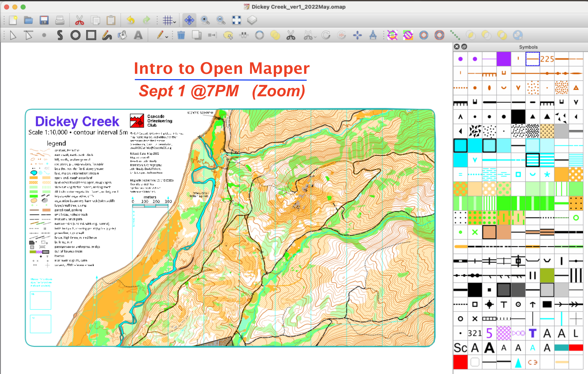Select the Measure compass tool
Viewport: 588px width, 374px height.
tap(373, 35)
